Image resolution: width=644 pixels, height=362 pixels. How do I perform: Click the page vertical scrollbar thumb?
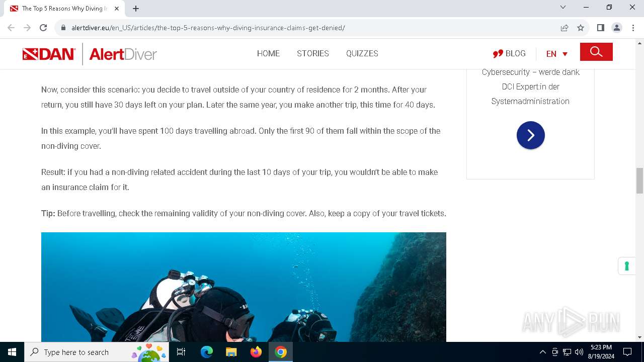coord(639,180)
